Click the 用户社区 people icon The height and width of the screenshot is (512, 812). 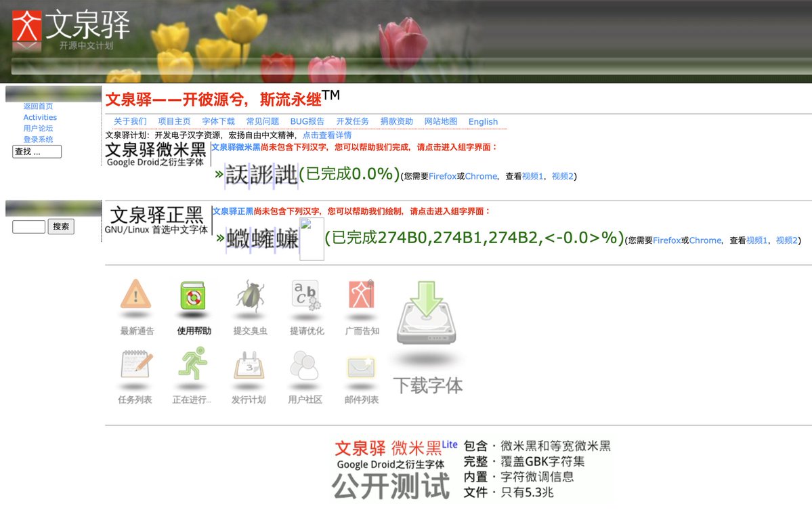(x=305, y=365)
